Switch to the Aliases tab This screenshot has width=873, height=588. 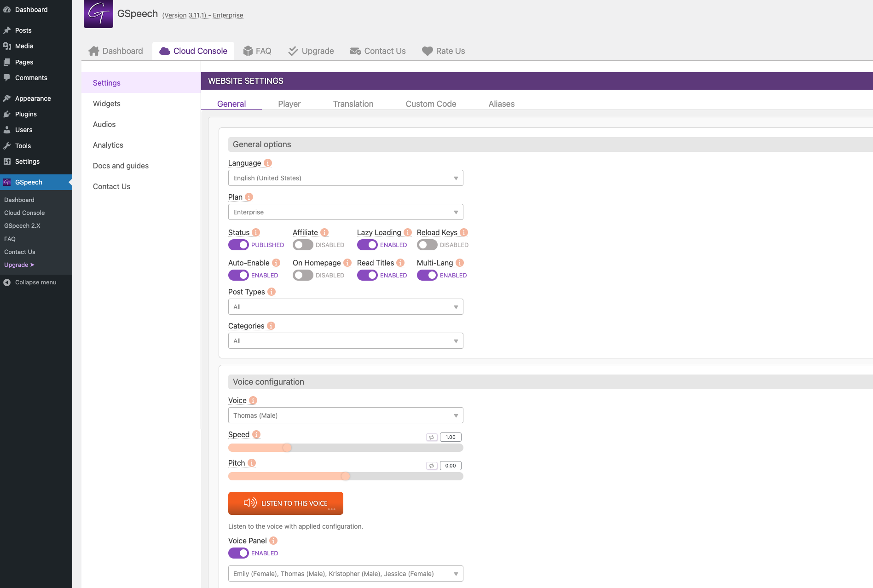(501, 104)
